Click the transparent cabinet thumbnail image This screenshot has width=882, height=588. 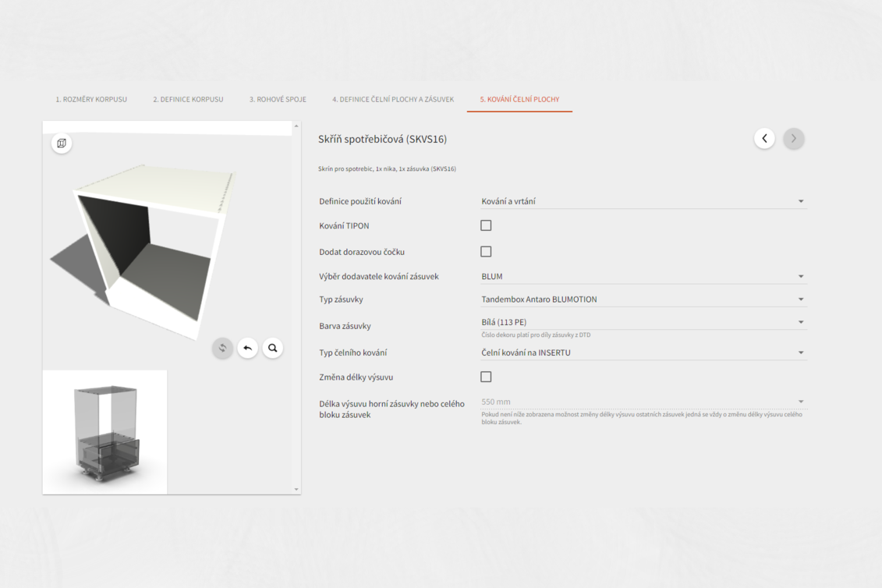point(105,432)
